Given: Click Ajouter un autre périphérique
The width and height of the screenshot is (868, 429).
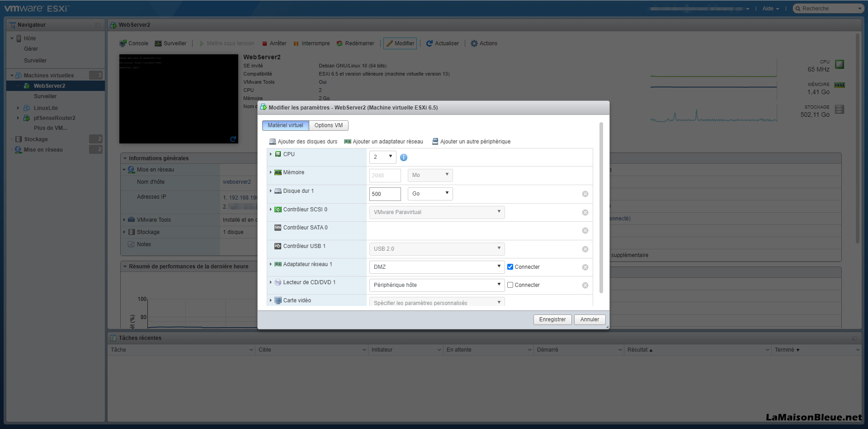Looking at the screenshot, I should point(471,142).
